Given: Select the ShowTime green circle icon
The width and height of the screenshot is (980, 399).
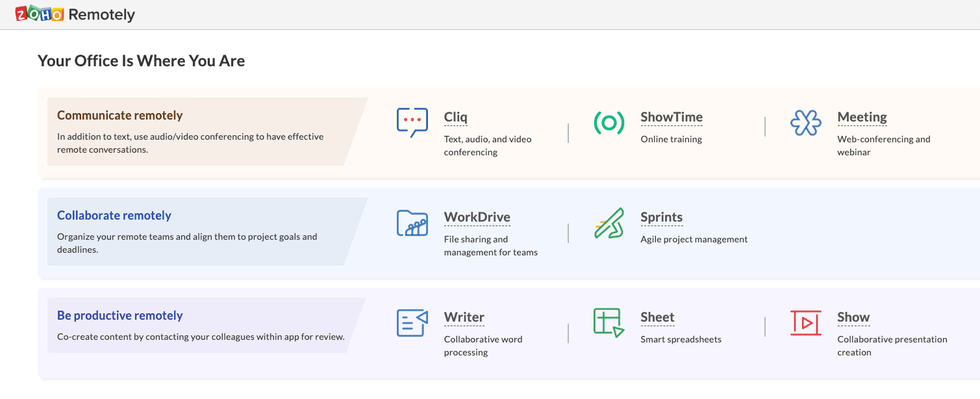Looking at the screenshot, I should [x=609, y=123].
